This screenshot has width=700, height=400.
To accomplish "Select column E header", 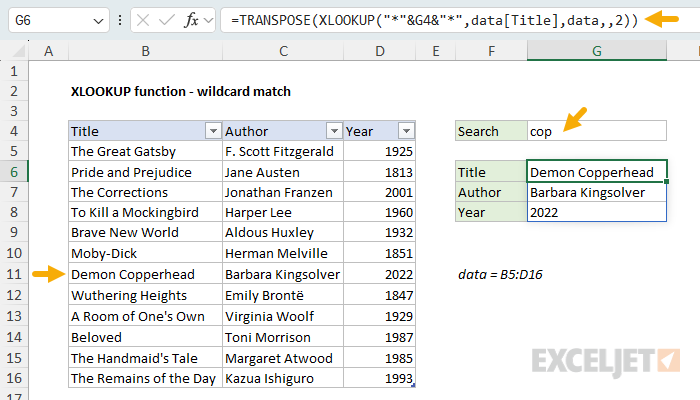I will [x=436, y=51].
